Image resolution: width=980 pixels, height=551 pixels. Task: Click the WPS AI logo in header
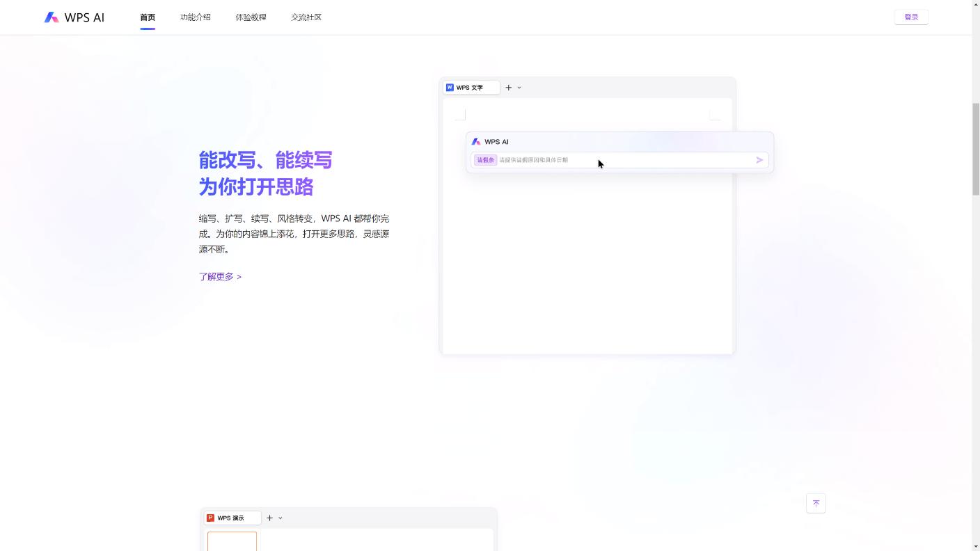[74, 17]
